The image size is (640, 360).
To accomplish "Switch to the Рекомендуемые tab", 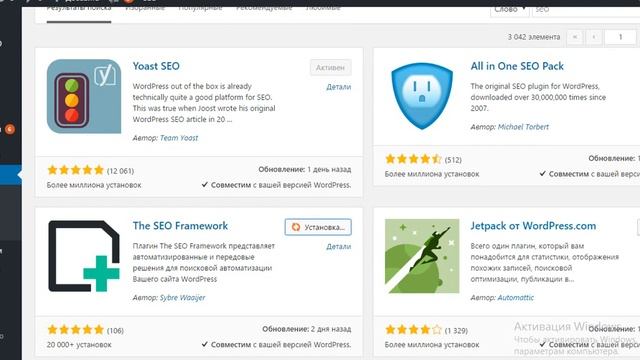I will (x=264, y=8).
